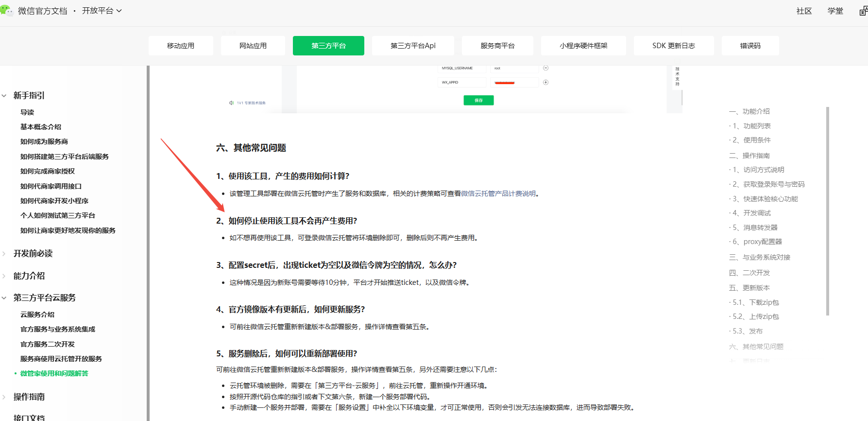Open 如何完成商家授权 in sidebar

pos(48,171)
